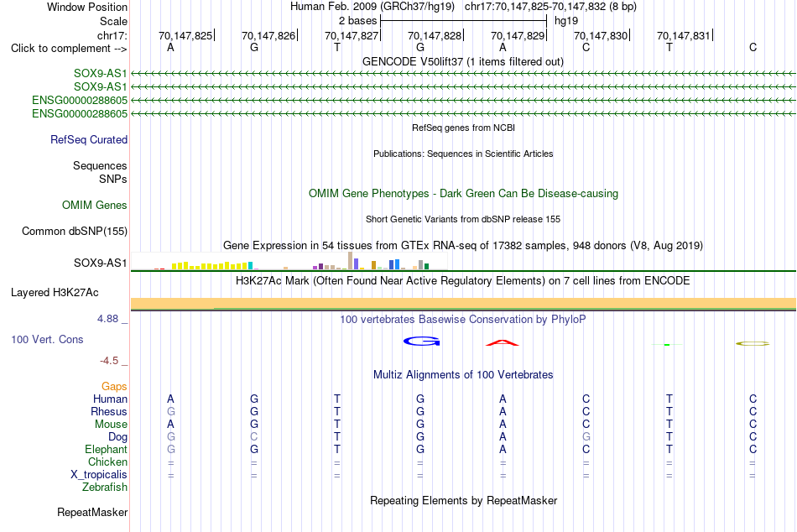The width and height of the screenshot is (797, 532).
Task: Click the -4.5 lower PhyloP scale value
Action: 109,361
